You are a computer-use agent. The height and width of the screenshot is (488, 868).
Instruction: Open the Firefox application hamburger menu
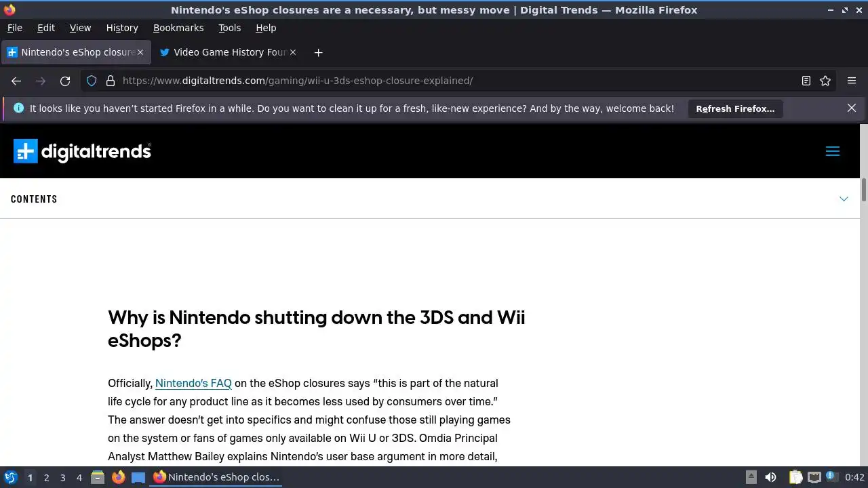[852, 81]
